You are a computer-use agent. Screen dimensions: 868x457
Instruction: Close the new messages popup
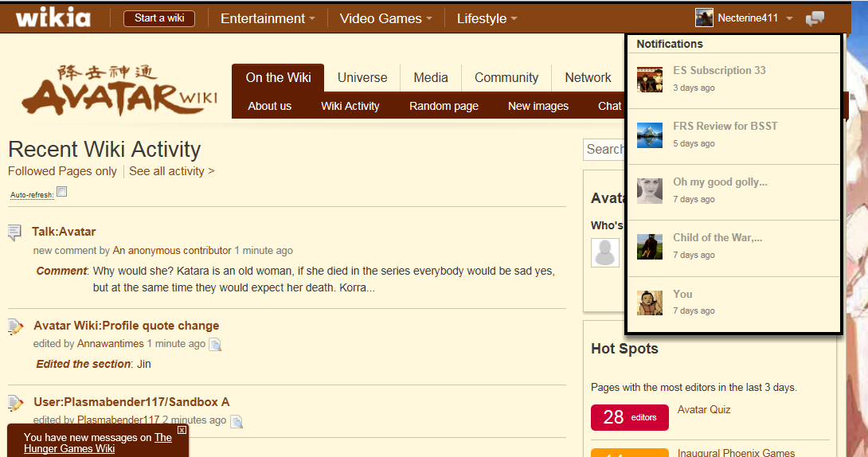[x=182, y=430]
